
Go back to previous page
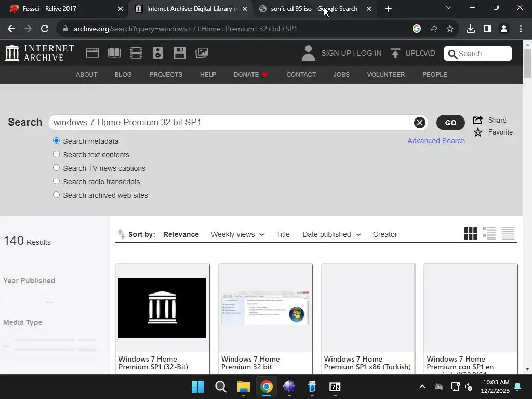(x=11, y=29)
